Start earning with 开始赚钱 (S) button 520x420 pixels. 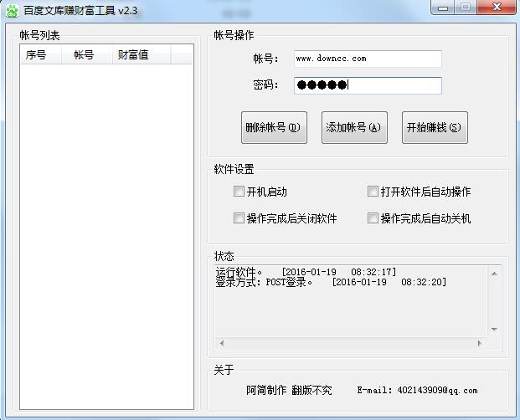[x=435, y=127]
